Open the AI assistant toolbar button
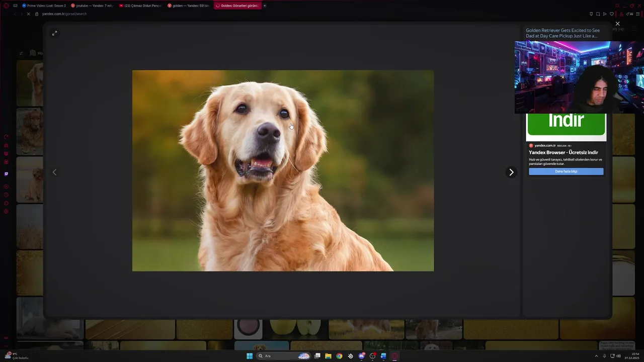The height and width of the screenshot is (362, 644). pyautogui.click(x=629, y=14)
